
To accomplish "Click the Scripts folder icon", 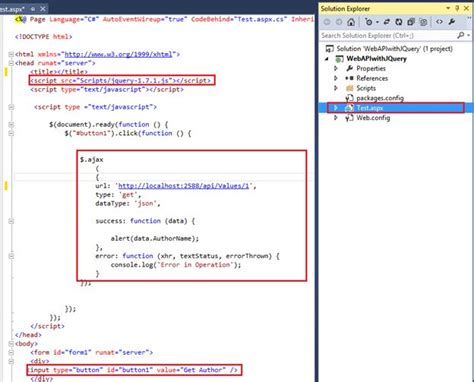I will [x=349, y=88].
